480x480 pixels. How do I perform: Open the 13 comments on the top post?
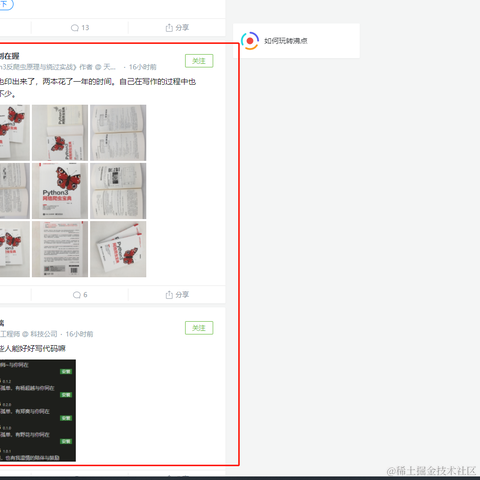pos(80,28)
